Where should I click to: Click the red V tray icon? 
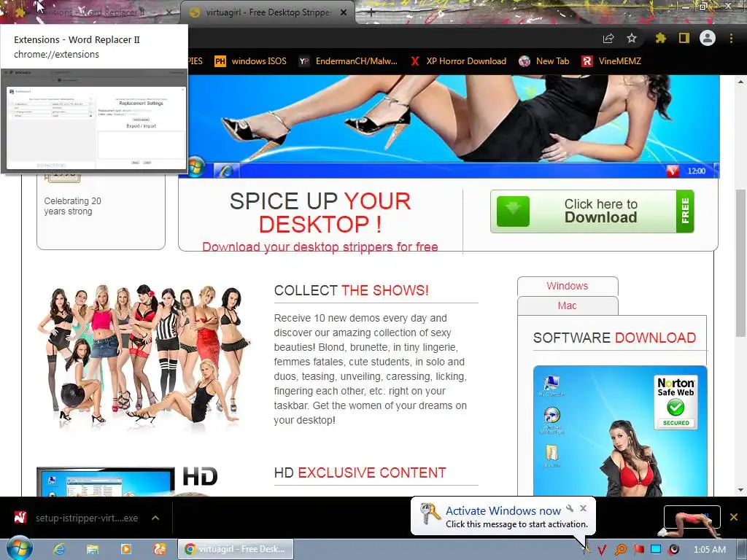(x=602, y=550)
